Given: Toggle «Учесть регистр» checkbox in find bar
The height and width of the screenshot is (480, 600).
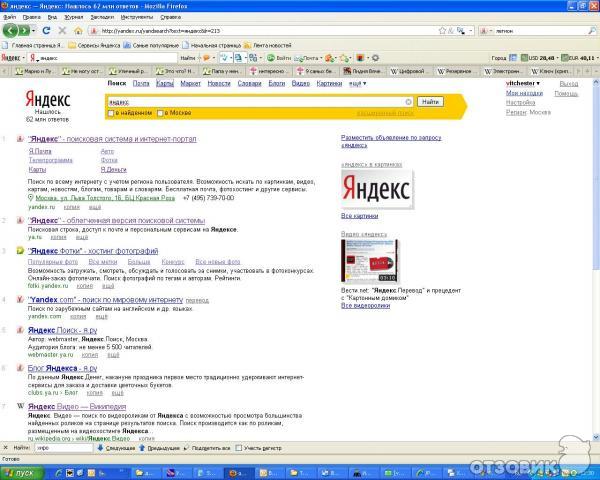Looking at the screenshot, I should point(240,447).
